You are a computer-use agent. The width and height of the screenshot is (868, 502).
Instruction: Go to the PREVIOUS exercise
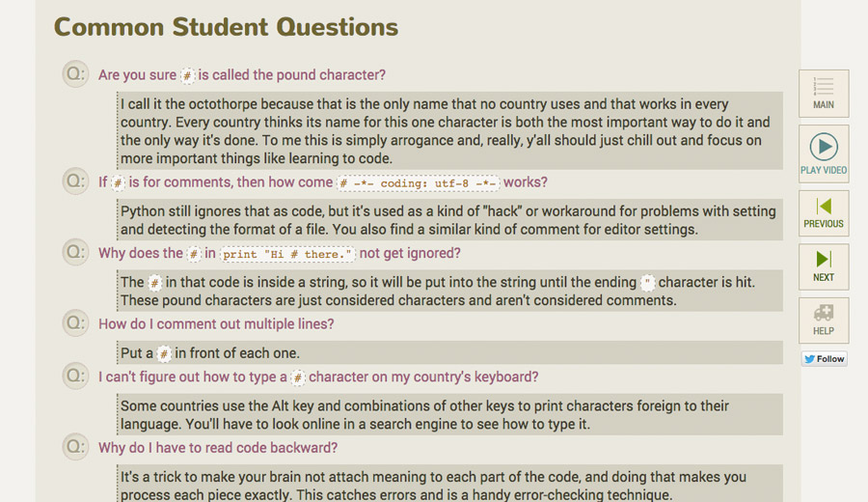(x=824, y=213)
